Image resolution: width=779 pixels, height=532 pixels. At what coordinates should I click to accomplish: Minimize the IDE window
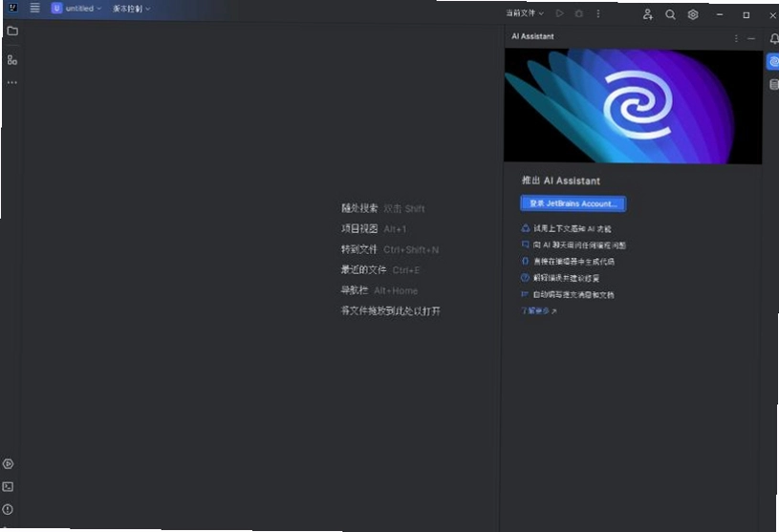click(720, 15)
